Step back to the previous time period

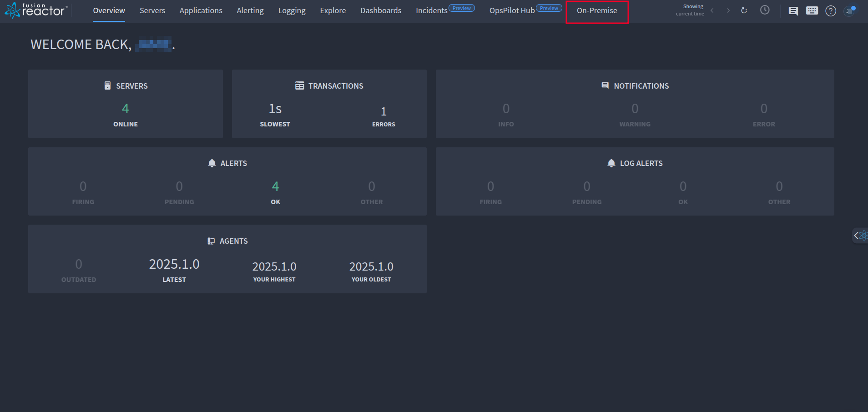pos(712,10)
